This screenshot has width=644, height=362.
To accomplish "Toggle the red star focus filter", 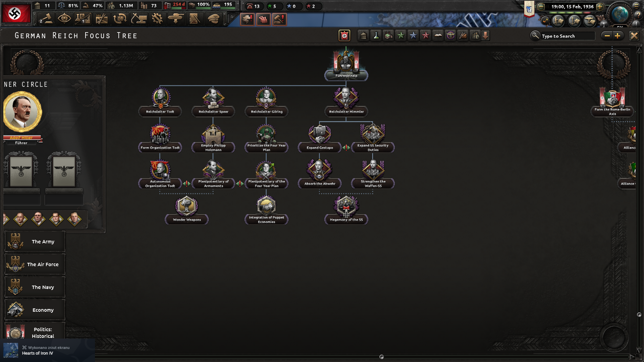I will [x=426, y=36].
